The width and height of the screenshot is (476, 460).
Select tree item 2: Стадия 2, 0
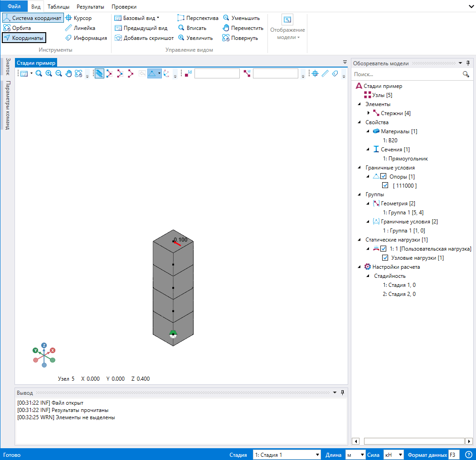399,294
